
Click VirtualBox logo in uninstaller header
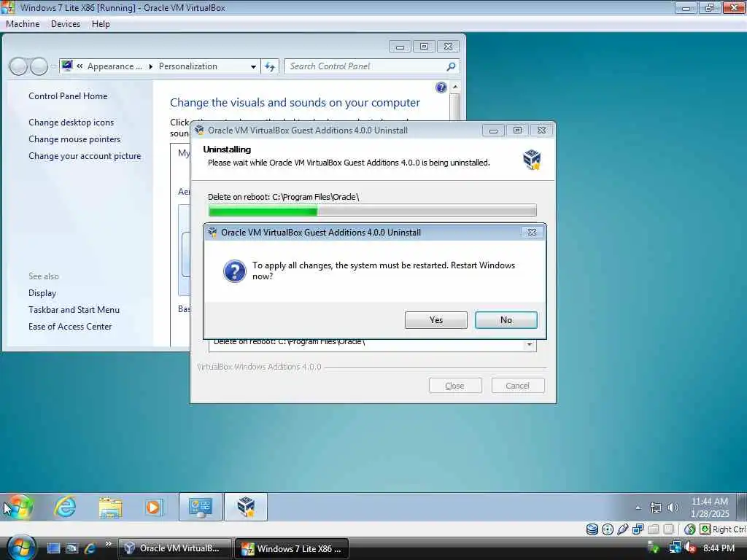click(532, 160)
